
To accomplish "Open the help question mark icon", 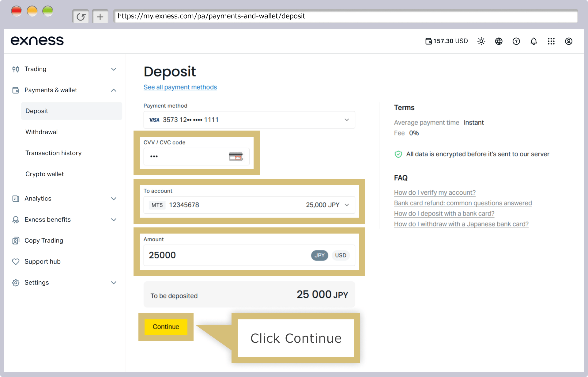I will [516, 41].
